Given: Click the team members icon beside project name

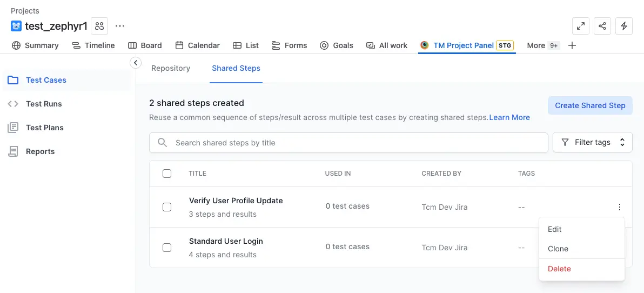Looking at the screenshot, I should click(99, 26).
